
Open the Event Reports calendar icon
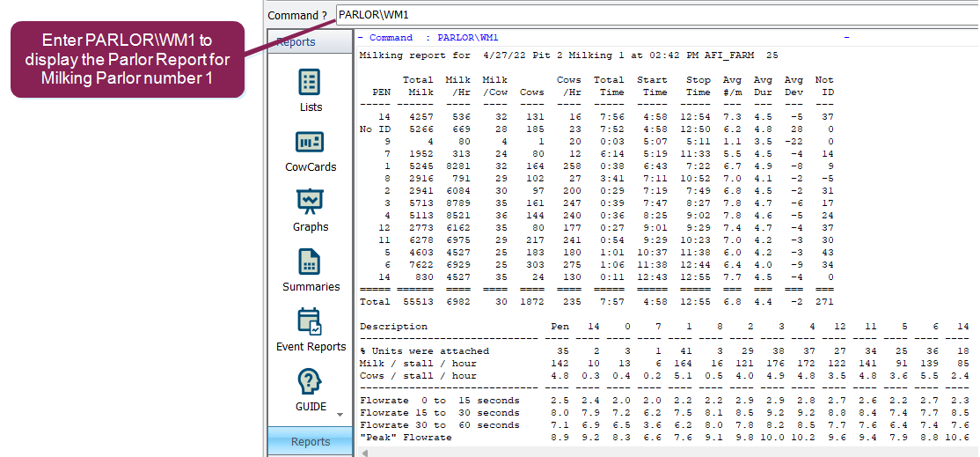pos(311,322)
